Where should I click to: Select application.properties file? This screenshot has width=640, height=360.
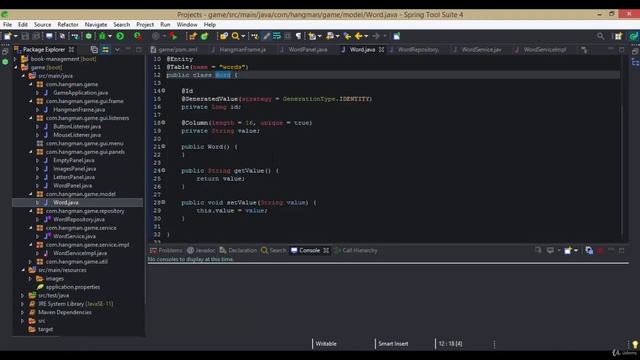coord(73,287)
